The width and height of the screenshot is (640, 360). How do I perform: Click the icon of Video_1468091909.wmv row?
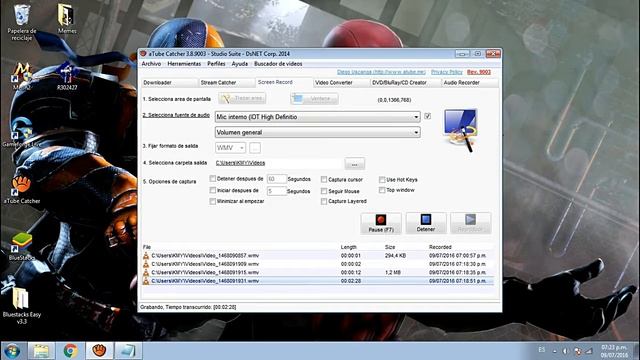(x=146, y=264)
